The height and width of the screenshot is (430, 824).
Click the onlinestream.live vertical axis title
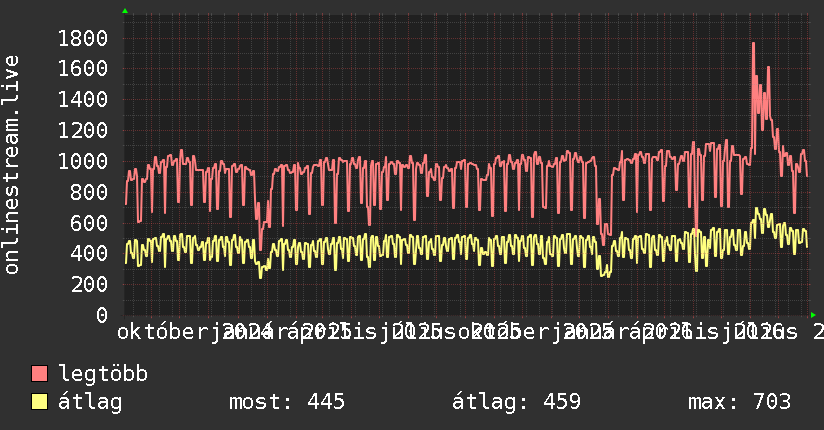coord(11,165)
